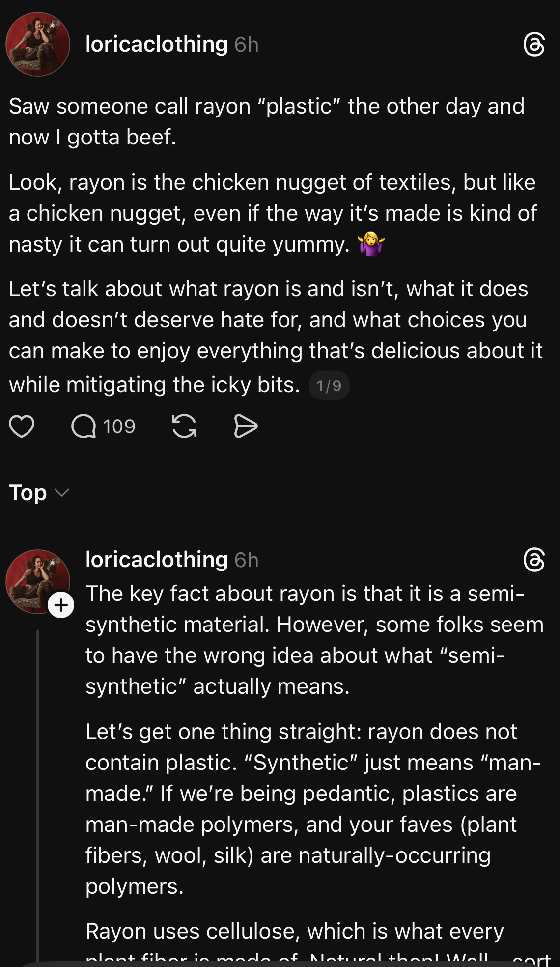Like the rayon post with the heart icon
This screenshot has width=560, height=967.
click(x=22, y=426)
